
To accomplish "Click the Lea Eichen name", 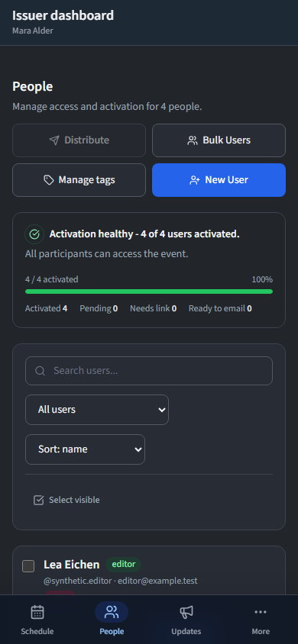I will click(x=72, y=565).
